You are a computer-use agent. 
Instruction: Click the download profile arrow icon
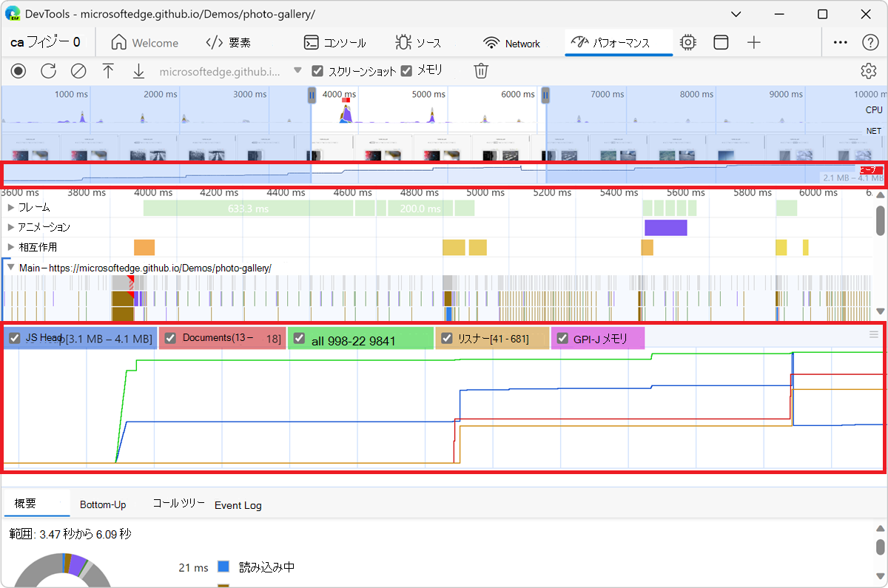pyautogui.click(x=138, y=71)
